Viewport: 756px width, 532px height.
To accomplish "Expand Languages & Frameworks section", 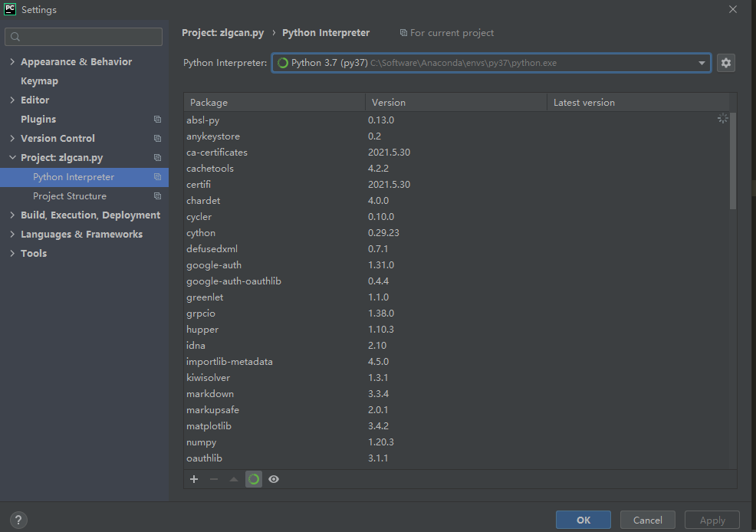I will [12, 235].
